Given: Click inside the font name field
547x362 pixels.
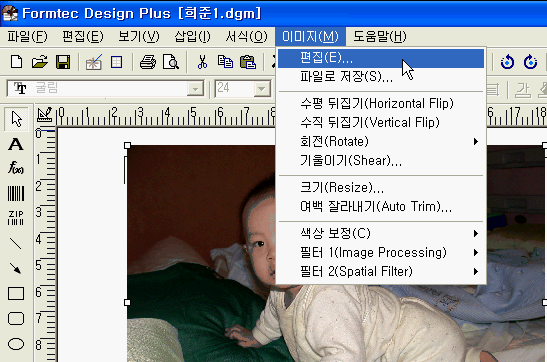Looking at the screenshot, I should [105, 89].
